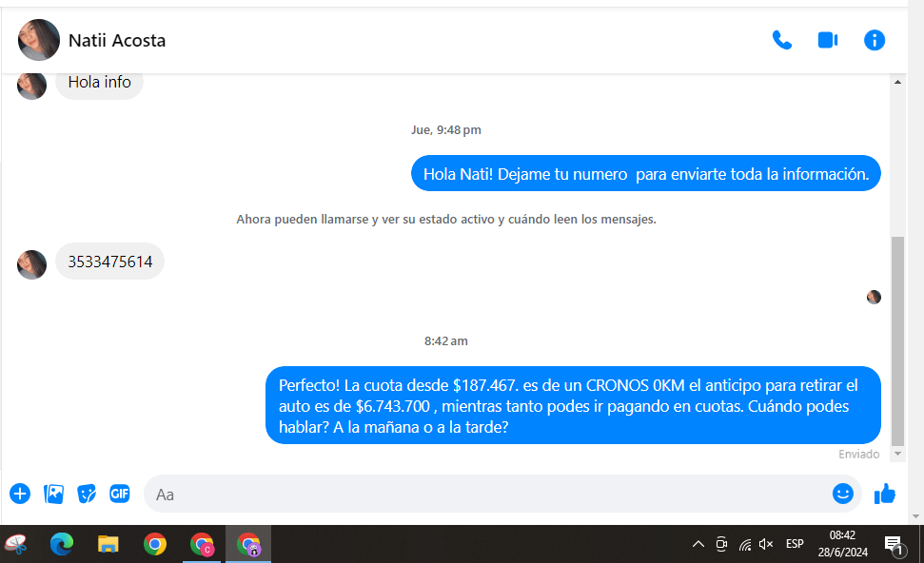Send a thumbs-up like
Screen dimensions: 924x563
pos(885,494)
